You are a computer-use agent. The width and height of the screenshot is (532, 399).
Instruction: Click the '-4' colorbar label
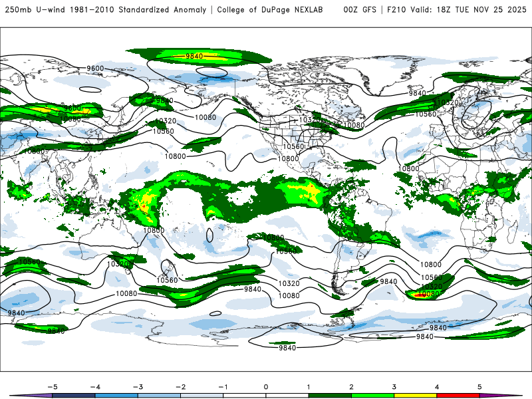pos(95,387)
